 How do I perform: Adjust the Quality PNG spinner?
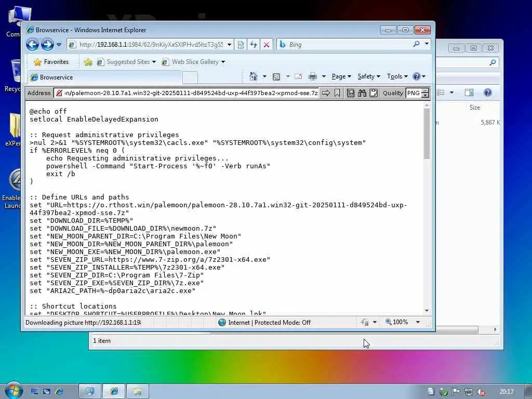[425, 93]
